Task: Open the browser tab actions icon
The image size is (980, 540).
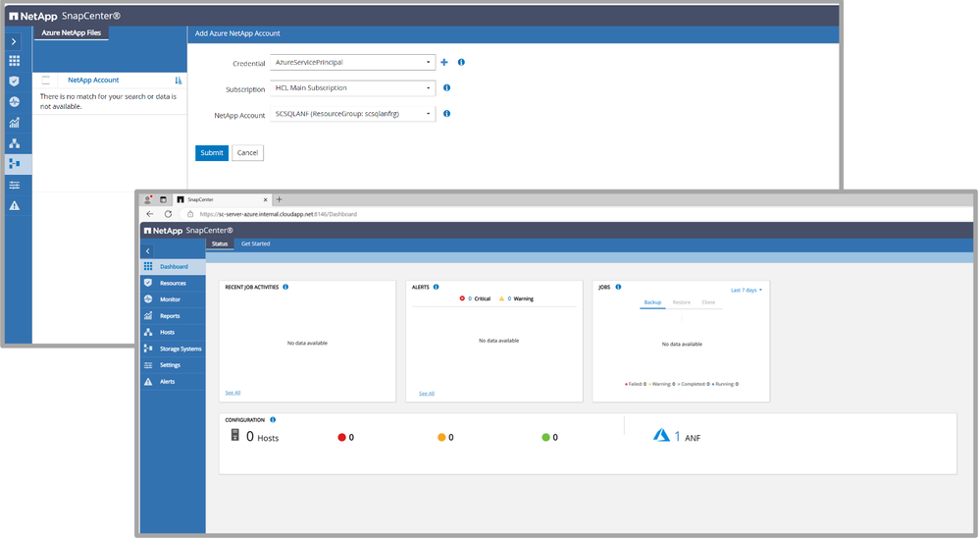Action: click(163, 199)
